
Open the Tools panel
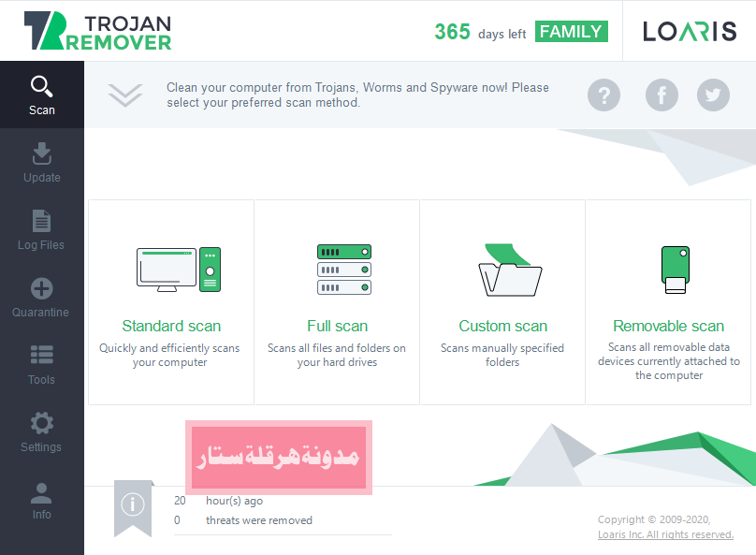tap(42, 365)
